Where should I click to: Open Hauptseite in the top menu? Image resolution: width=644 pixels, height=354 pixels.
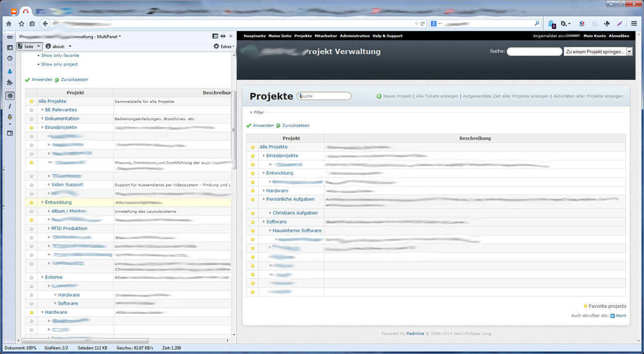pos(255,36)
